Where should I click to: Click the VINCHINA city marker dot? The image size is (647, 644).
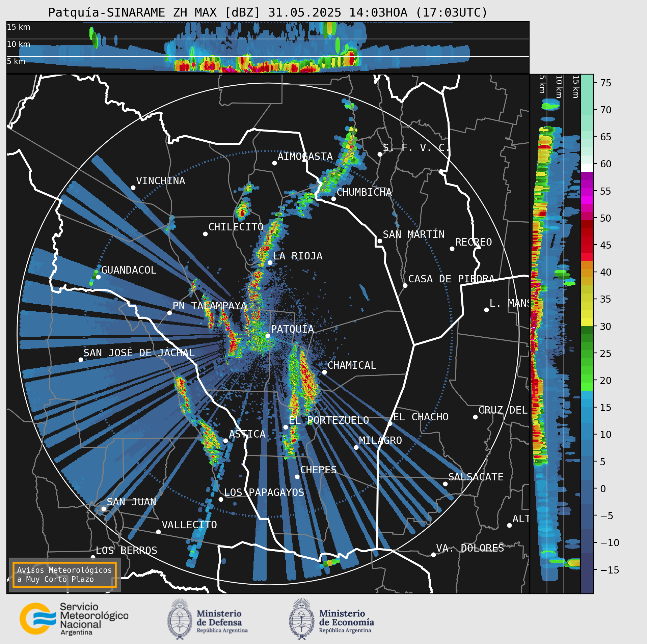coord(133,188)
